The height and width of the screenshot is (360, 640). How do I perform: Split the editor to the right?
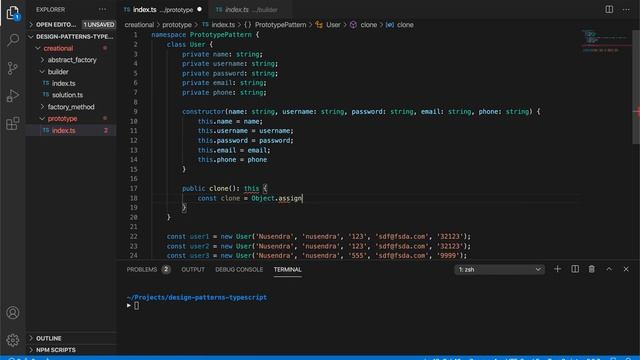pos(609,9)
